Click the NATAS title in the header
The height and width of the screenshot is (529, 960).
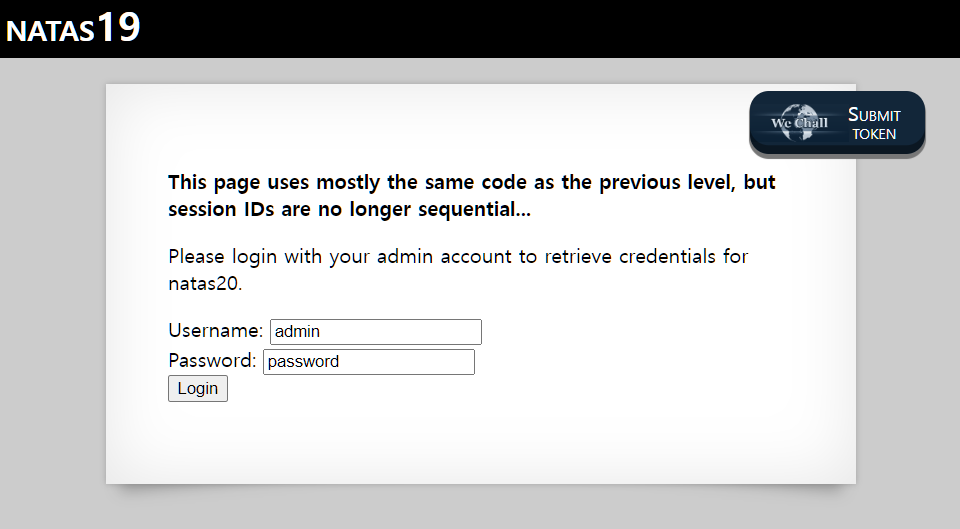click(51, 32)
